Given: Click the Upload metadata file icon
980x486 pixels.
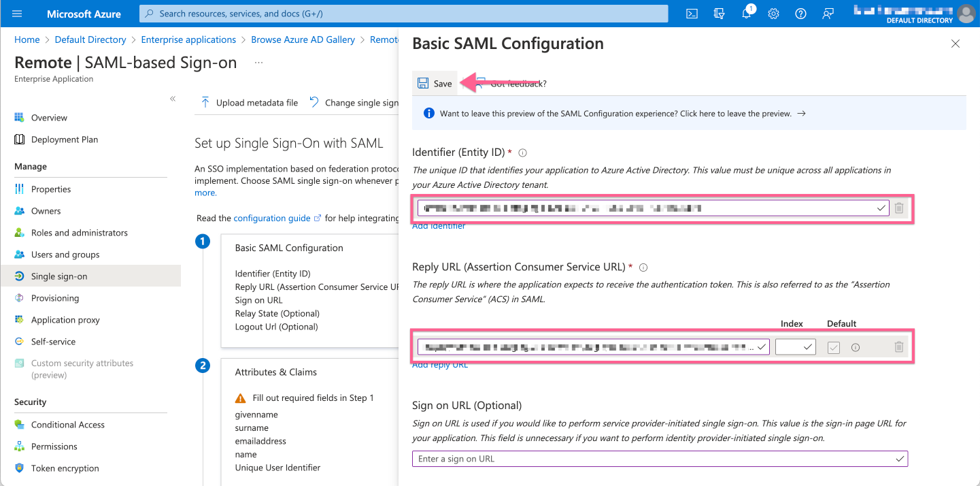Looking at the screenshot, I should click(205, 102).
